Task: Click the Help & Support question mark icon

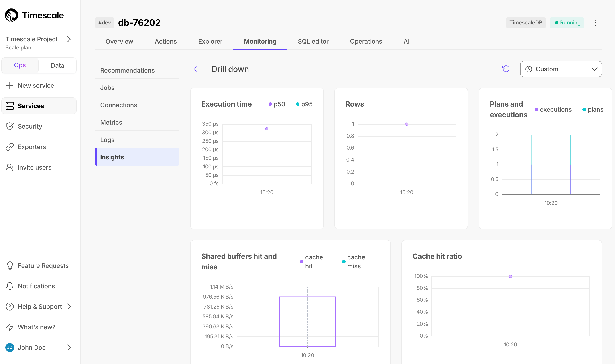Action: click(x=10, y=307)
